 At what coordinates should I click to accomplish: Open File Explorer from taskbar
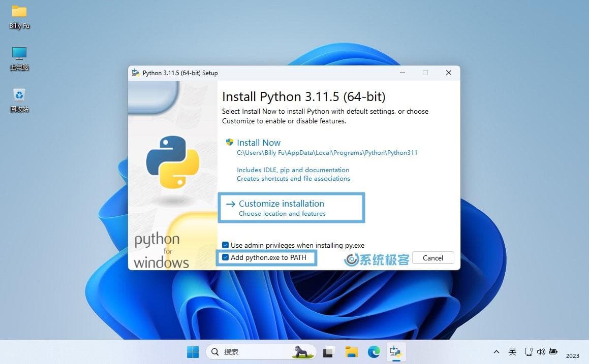[352, 352]
